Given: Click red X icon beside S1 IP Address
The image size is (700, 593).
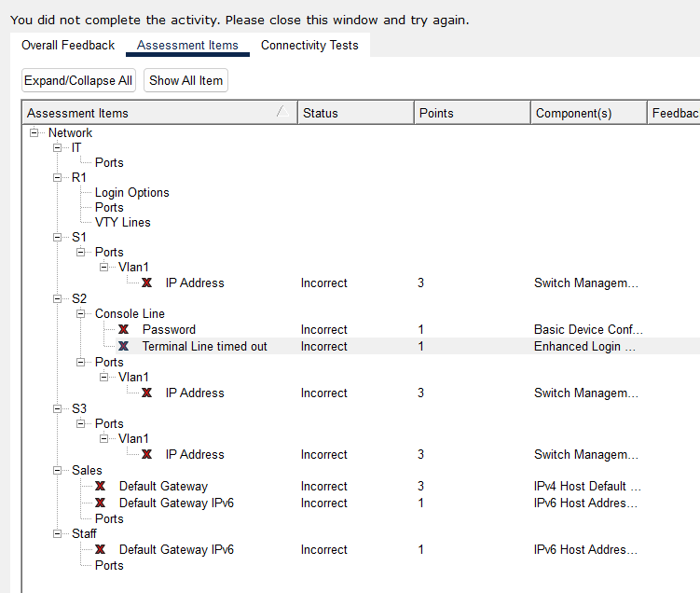Looking at the screenshot, I should [x=146, y=283].
